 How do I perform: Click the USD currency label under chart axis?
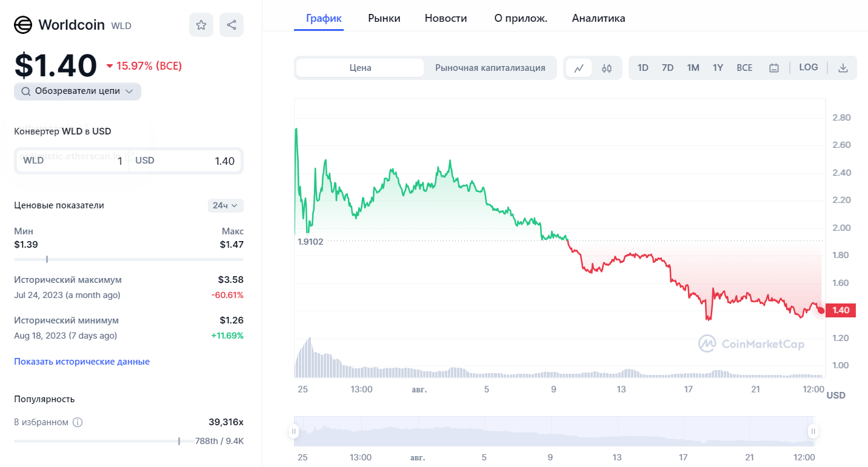pos(836,396)
